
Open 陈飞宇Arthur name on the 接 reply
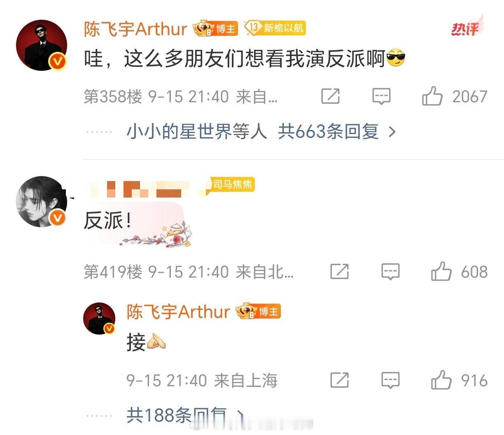tap(178, 312)
